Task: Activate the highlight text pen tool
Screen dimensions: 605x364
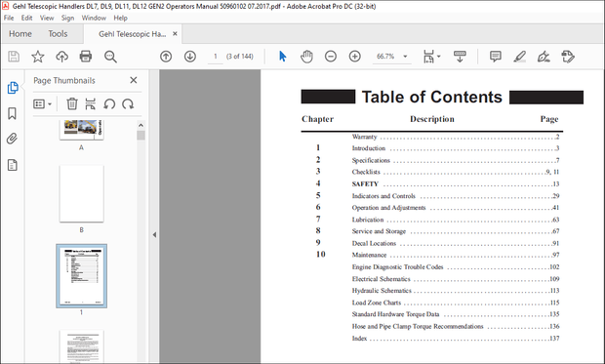Action: 519,57
